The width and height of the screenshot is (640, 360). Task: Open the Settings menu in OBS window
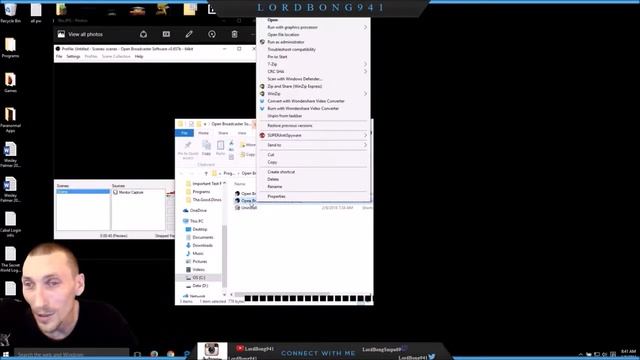73,56
